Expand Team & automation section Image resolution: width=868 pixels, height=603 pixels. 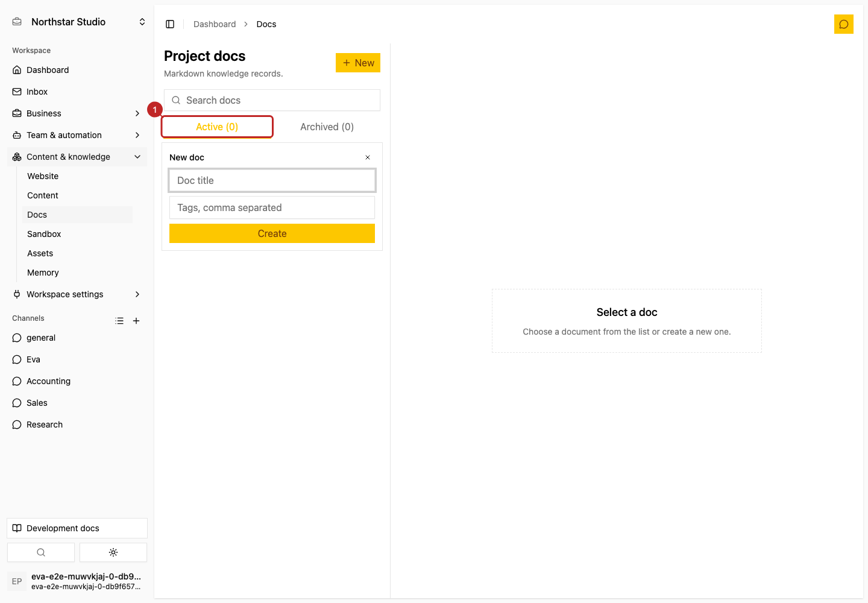[77, 135]
